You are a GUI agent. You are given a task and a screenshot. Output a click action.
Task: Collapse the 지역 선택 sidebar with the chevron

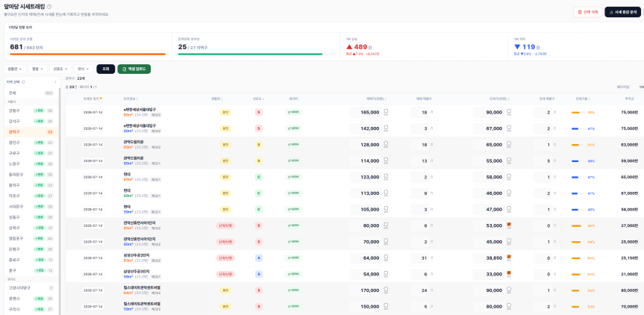point(55,82)
